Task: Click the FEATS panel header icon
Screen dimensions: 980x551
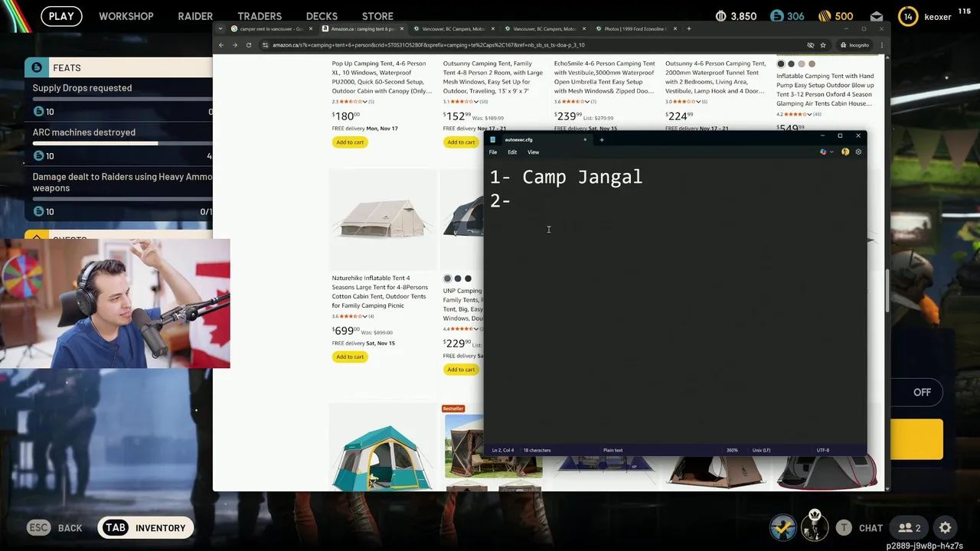Action: coord(37,67)
